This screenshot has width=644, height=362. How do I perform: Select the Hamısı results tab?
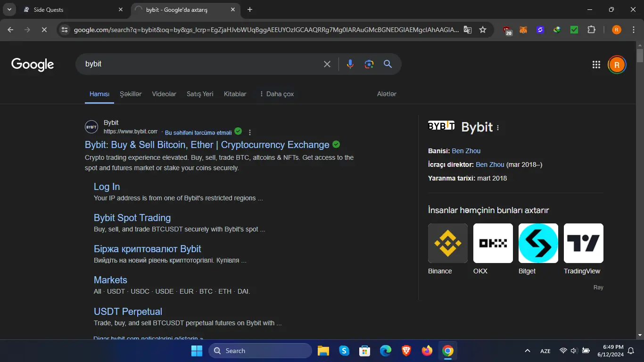(99, 94)
